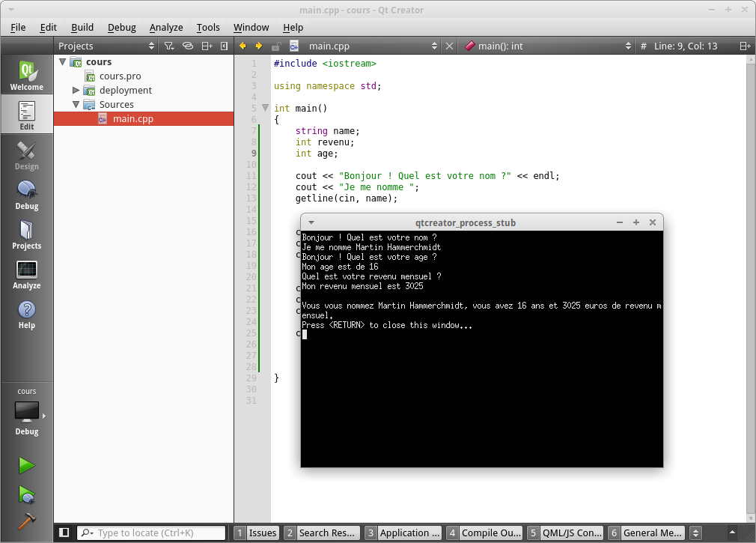Open the Help menu
The width and height of the screenshot is (756, 543).
click(x=293, y=28)
